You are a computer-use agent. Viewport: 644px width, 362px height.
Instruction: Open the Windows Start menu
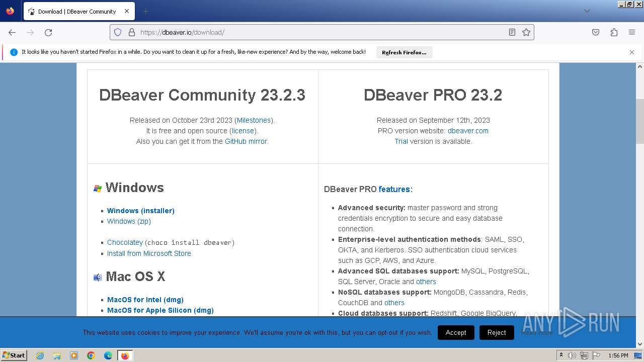14,355
